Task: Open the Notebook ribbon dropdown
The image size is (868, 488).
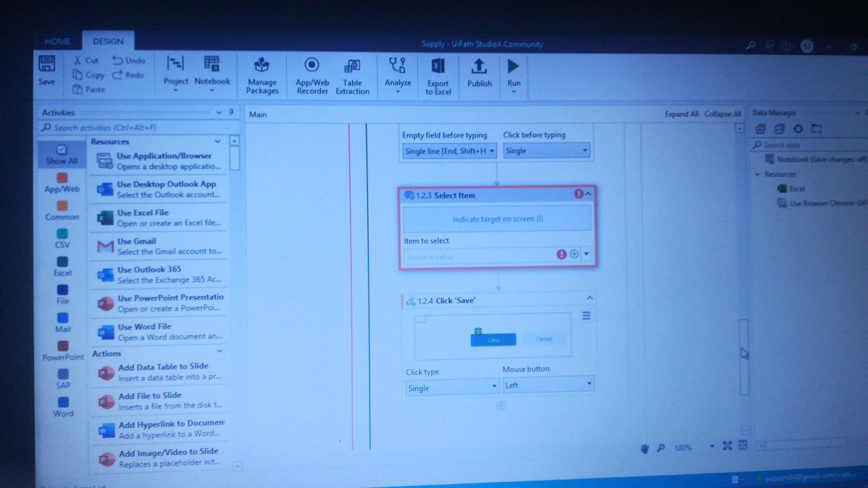Action: [x=212, y=73]
